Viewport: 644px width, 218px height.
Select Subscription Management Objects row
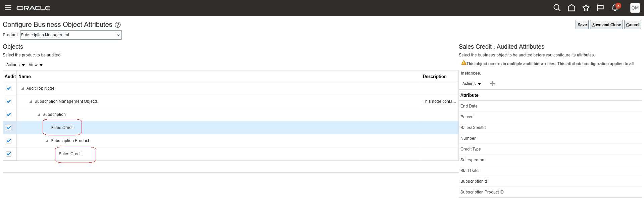tap(66, 101)
